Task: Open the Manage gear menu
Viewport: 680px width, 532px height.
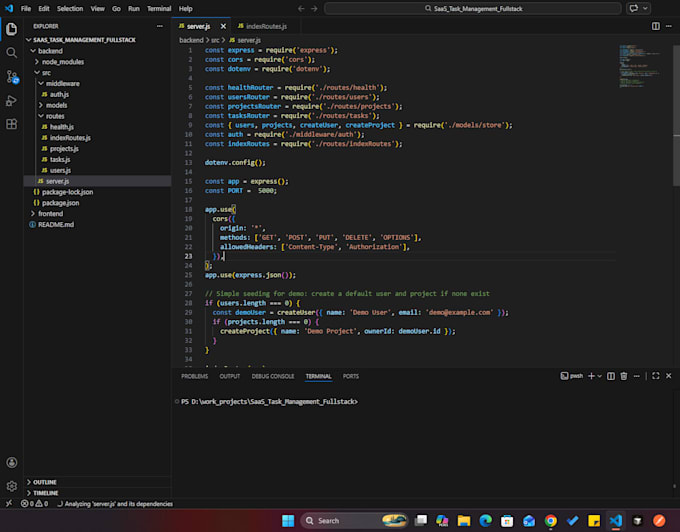Action: [x=12, y=486]
